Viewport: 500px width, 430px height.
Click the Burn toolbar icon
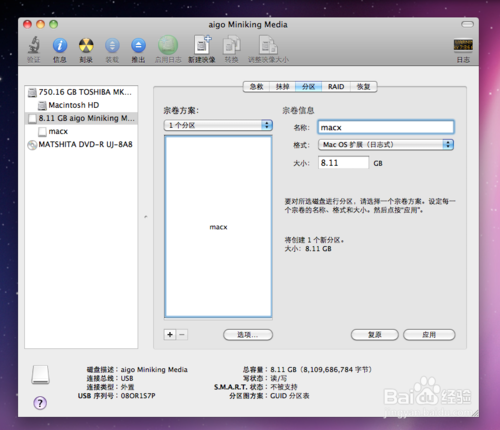click(x=86, y=45)
